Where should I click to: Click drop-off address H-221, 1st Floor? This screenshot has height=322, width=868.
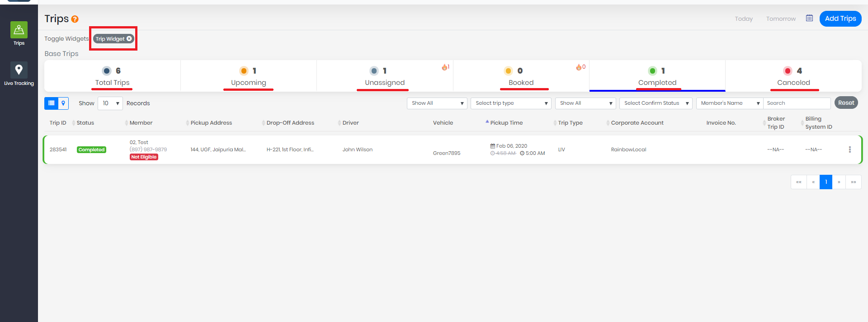point(290,149)
